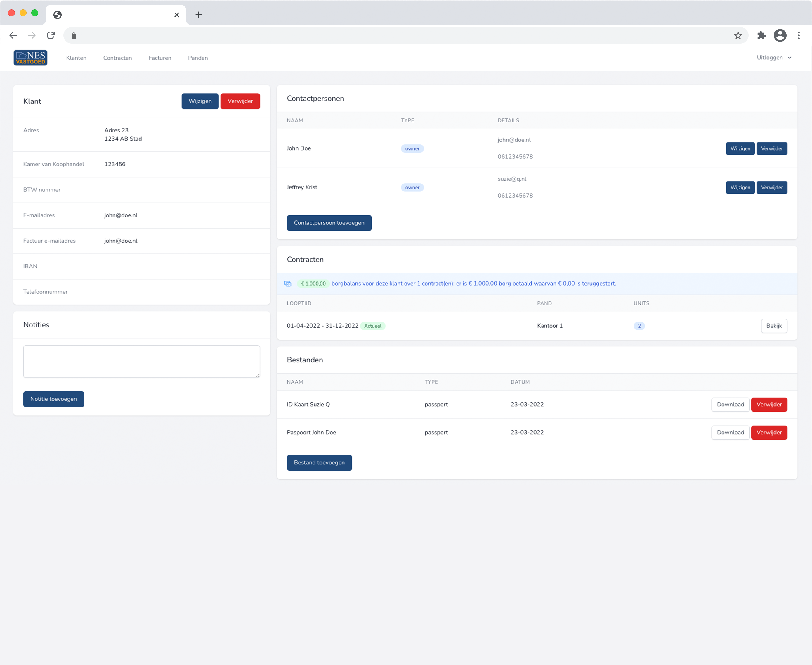Screen dimensions: 812x665
Task: View the Kantoor 1 contract via Bekijk
Action: pyautogui.click(x=774, y=326)
